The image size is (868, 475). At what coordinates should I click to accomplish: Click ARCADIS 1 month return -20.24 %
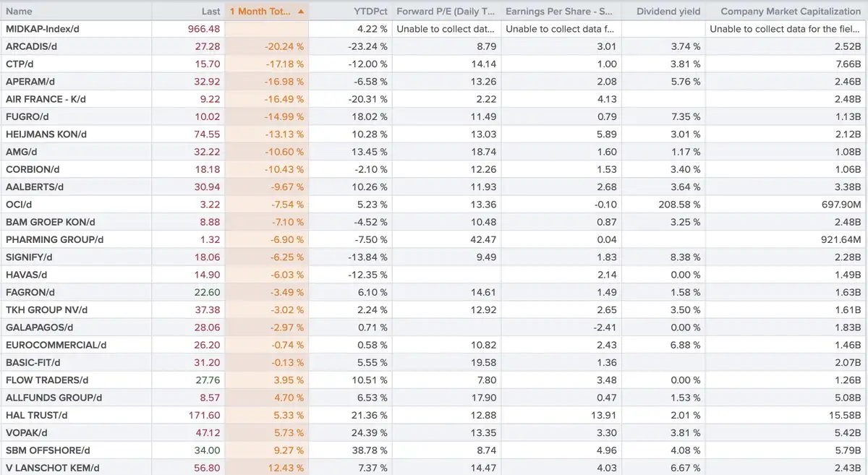(x=283, y=46)
